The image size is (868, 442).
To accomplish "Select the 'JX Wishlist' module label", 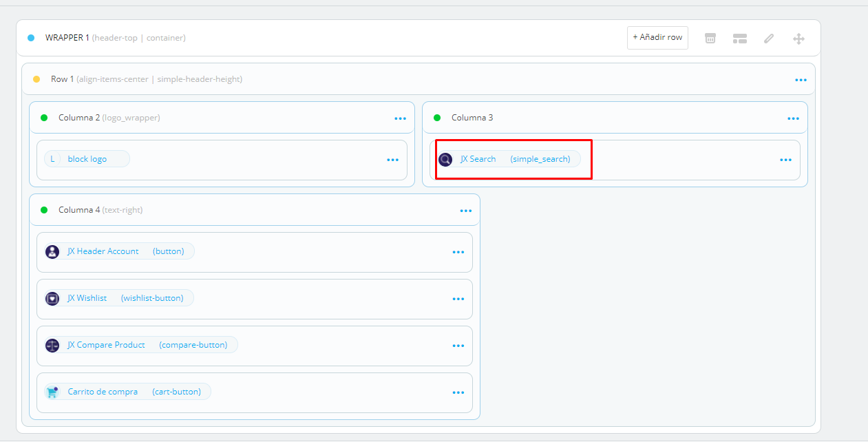I will [x=87, y=298].
